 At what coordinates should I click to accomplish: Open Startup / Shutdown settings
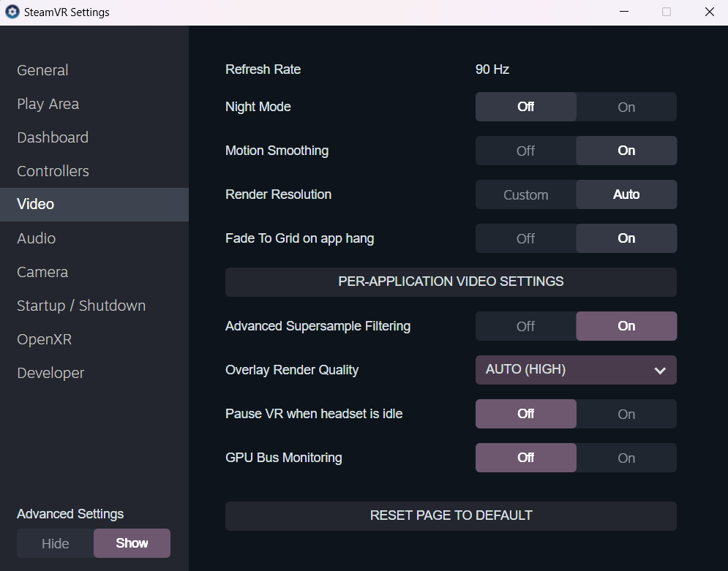[80, 306]
